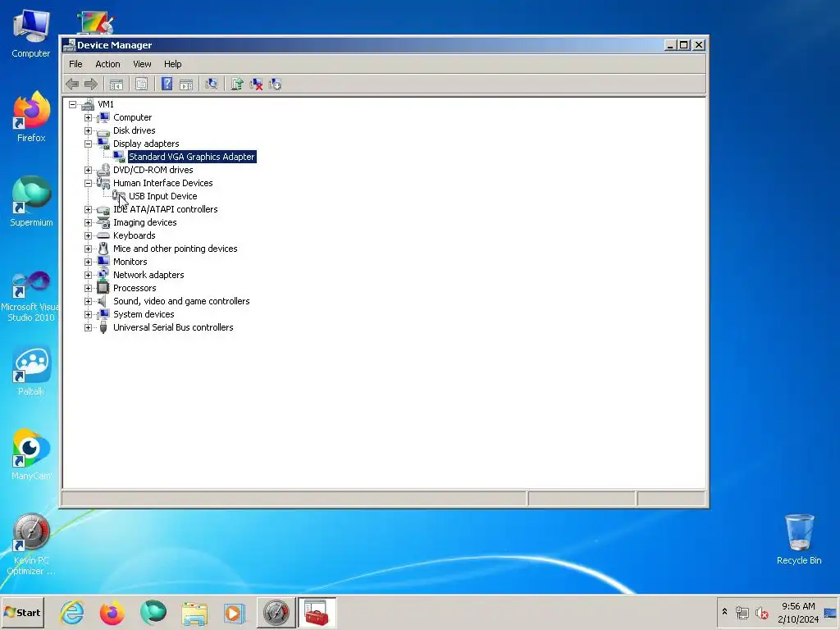Select Standard VGA Graphics Adapter

[192, 157]
